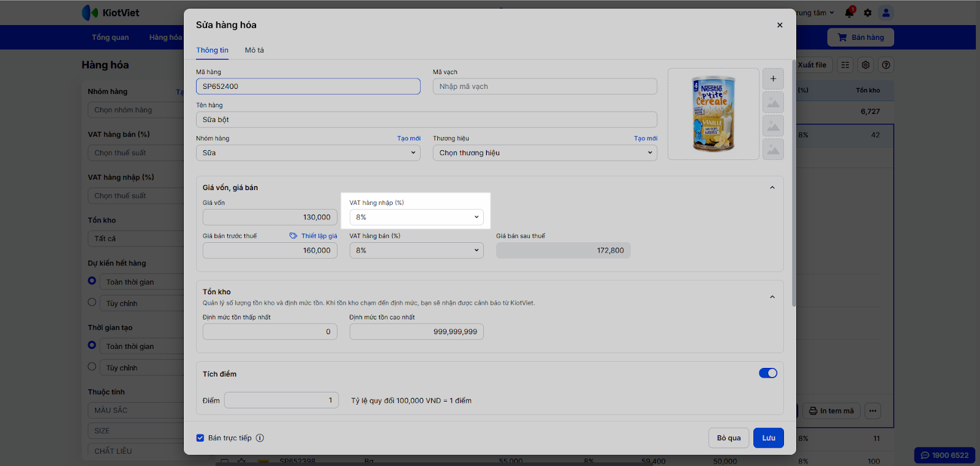Close the Sửa hàng hóa dialog
The width and height of the screenshot is (980, 466).
tap(780, 25)
